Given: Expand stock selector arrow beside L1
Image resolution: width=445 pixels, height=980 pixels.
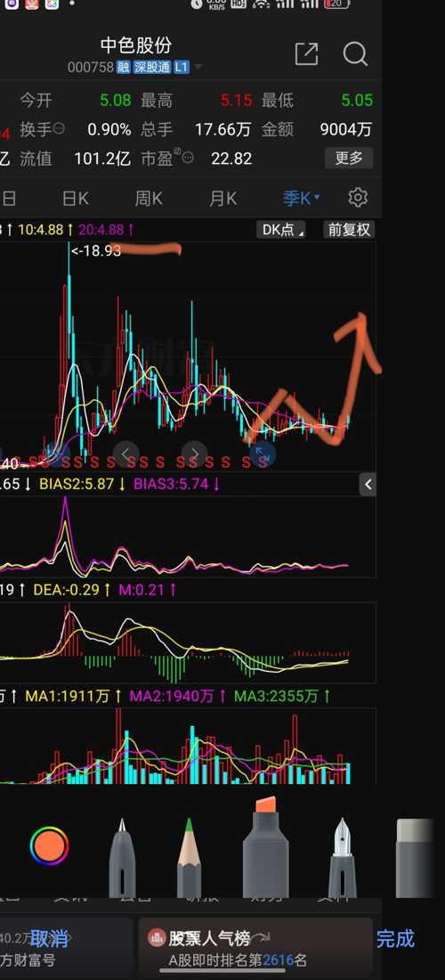Looking at the screenshot, I should 198,67.
